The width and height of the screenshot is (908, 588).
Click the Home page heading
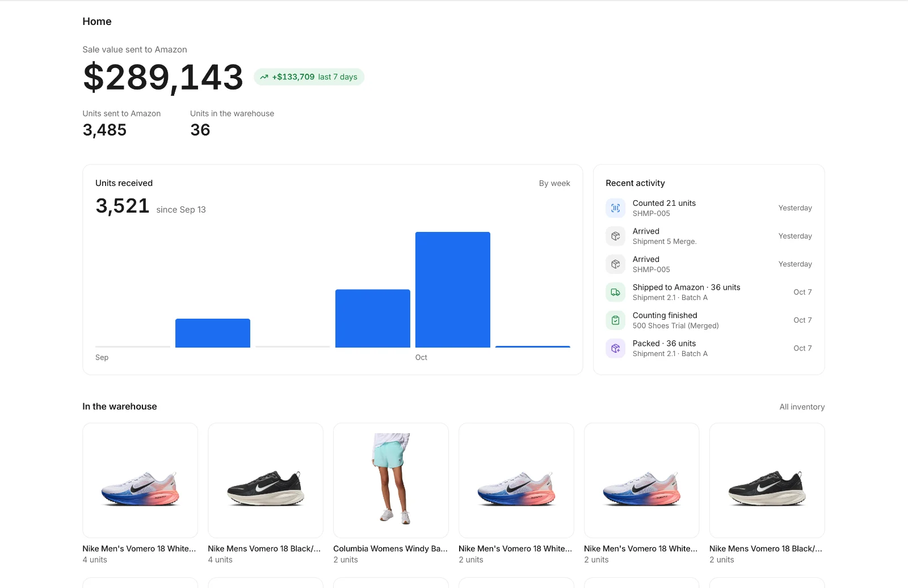tap(97, 22)
